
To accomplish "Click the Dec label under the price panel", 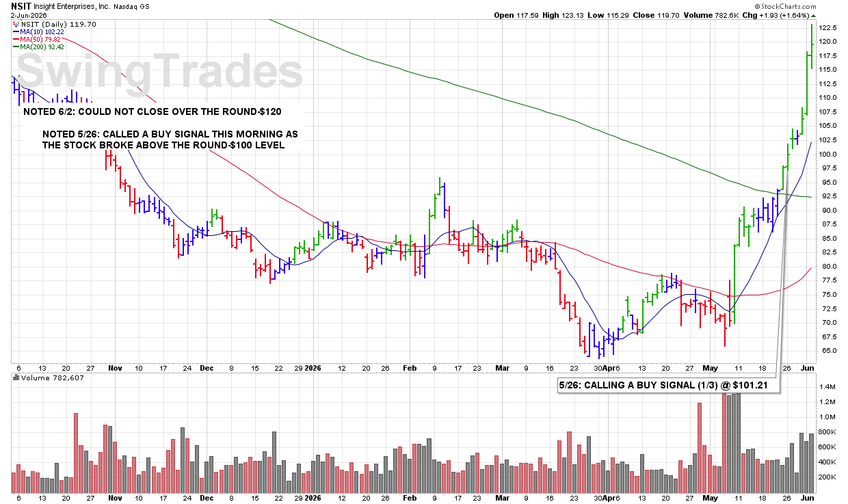I will click(207, 367).
